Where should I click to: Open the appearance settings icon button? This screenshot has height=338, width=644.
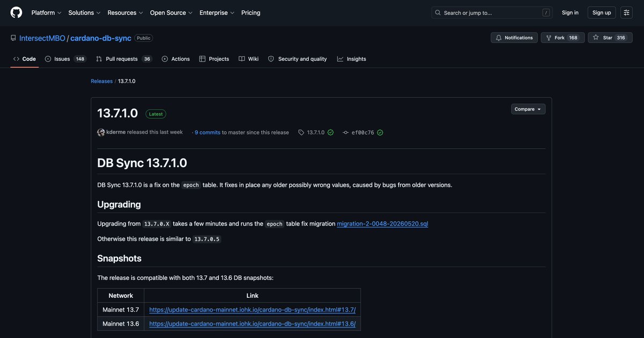click(x=626, y=12)
